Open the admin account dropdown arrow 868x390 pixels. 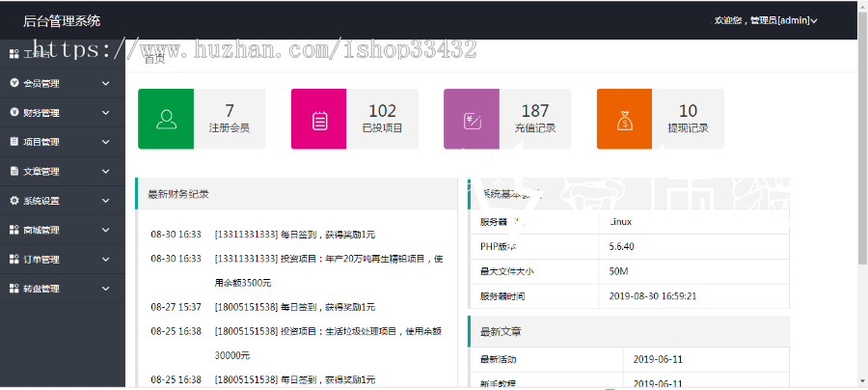814,21
